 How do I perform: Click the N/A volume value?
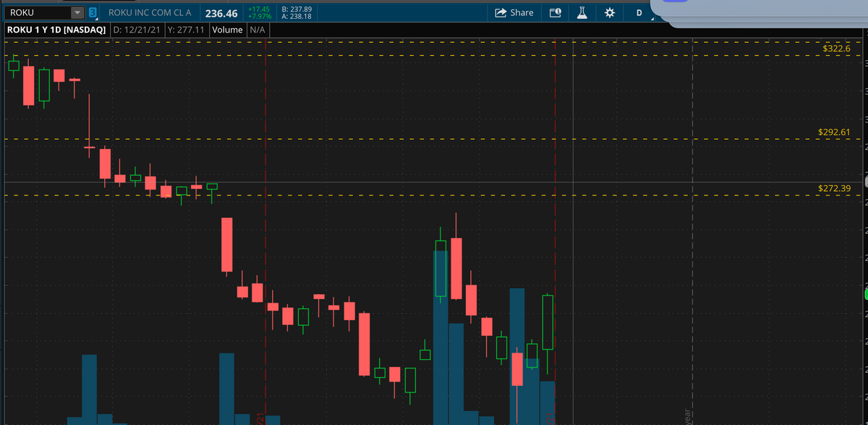pos(258,30)
